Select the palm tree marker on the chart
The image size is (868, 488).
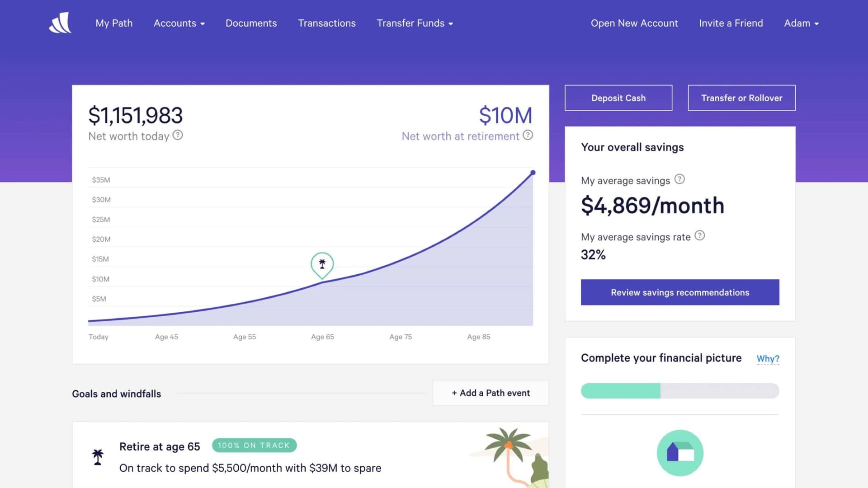point(322,265)
